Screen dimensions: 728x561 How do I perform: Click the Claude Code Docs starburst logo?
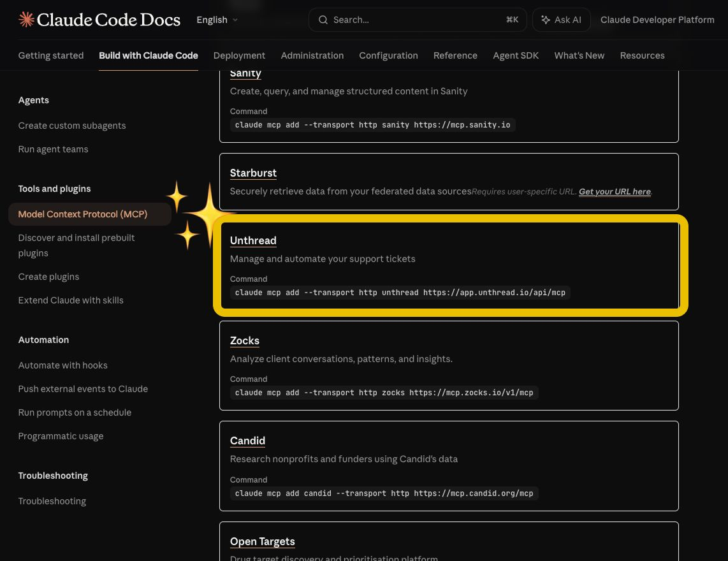pyautogui.click(x=26, y=20)
